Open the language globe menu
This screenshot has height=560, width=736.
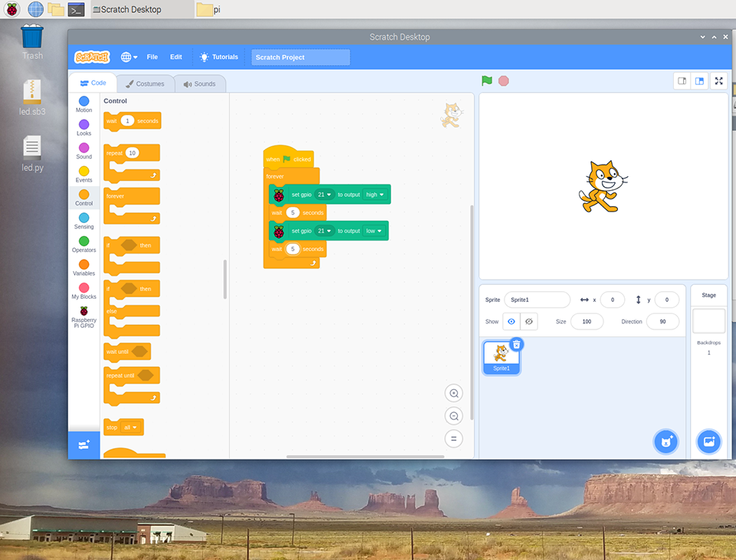[x=129, y=57]
